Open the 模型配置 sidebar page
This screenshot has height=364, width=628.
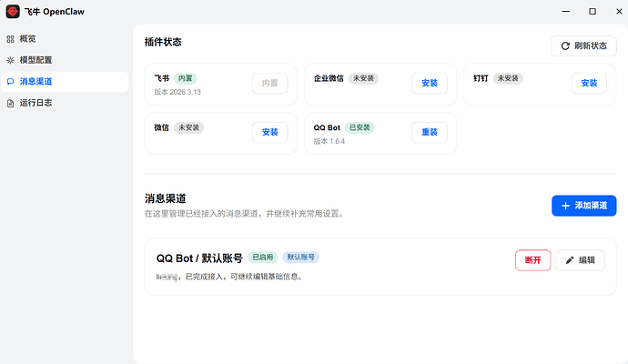point(65,60)
